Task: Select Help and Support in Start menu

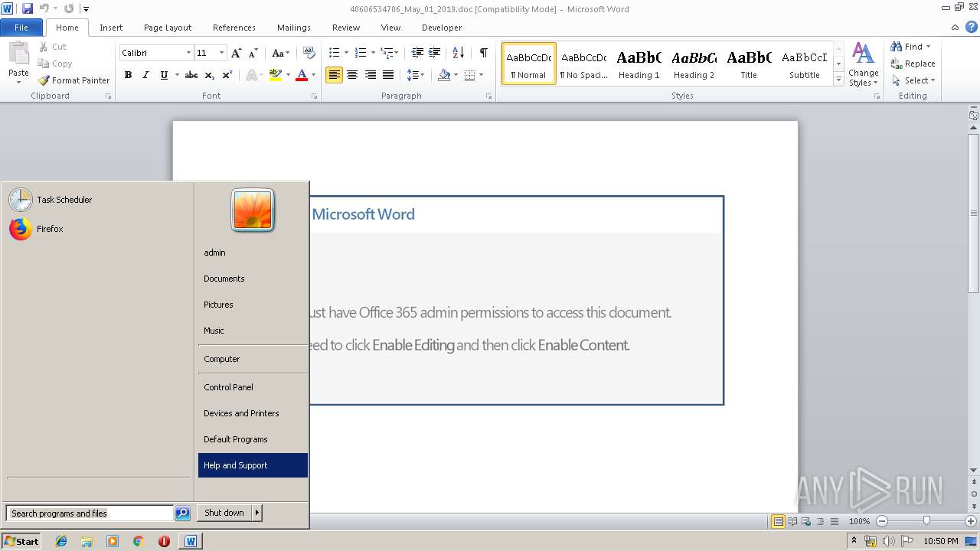Action: pyautogui.click(x=253, y=465)
